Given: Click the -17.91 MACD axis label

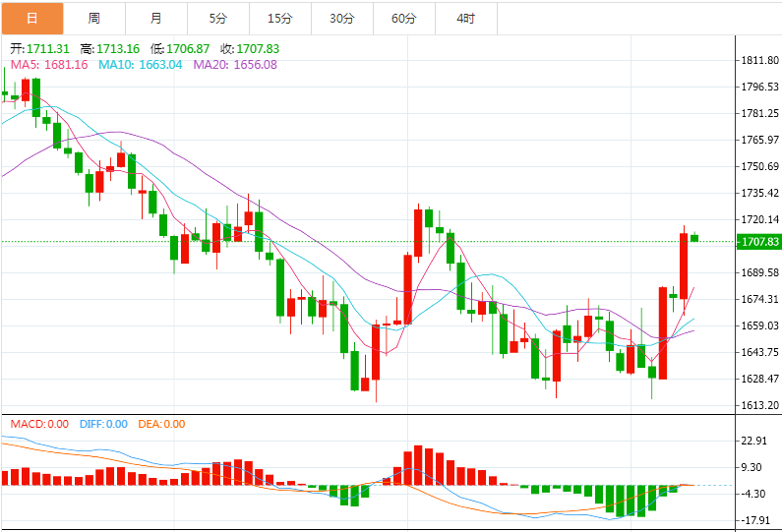Looking at the screenshot, I should (x=756, y=520).
